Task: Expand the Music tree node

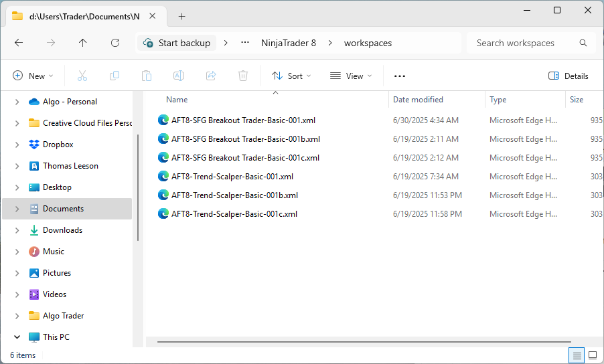Action: [x=17, y=252]
